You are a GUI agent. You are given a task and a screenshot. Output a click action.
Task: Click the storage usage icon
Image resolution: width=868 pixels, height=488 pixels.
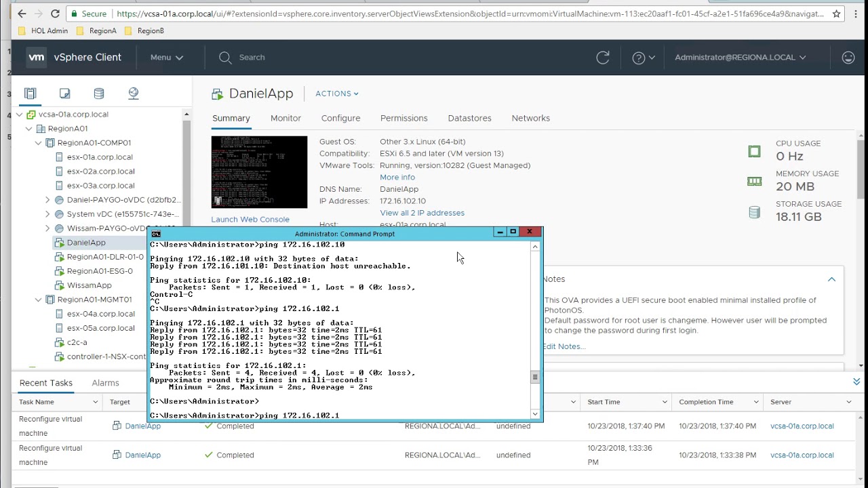coord(754,212)
